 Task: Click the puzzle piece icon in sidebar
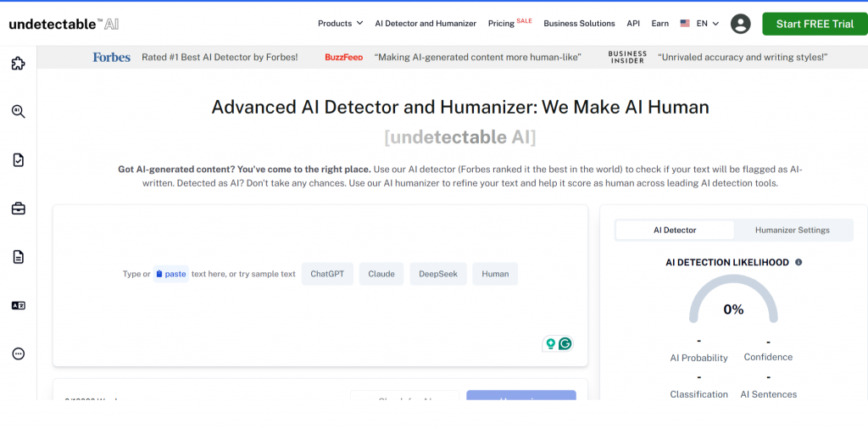pyautogui.click(x=18, y=64)
